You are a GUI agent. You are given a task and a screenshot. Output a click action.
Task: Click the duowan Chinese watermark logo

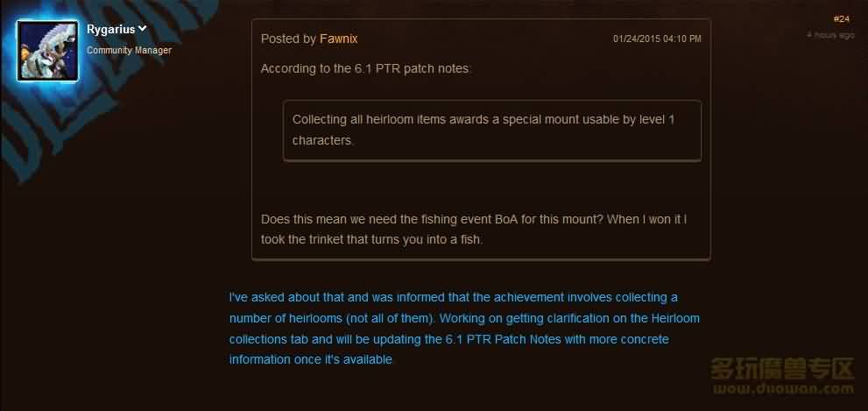point(781,368)
